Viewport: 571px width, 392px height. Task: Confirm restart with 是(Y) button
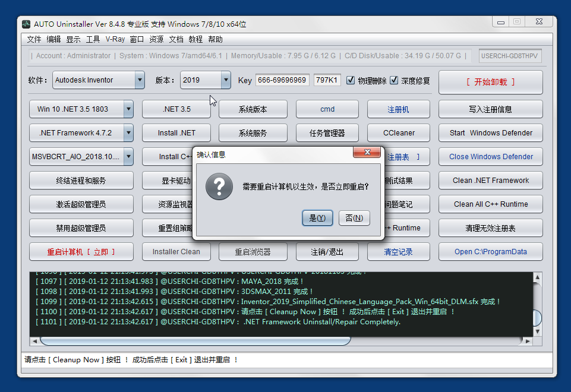pos(317,218)
